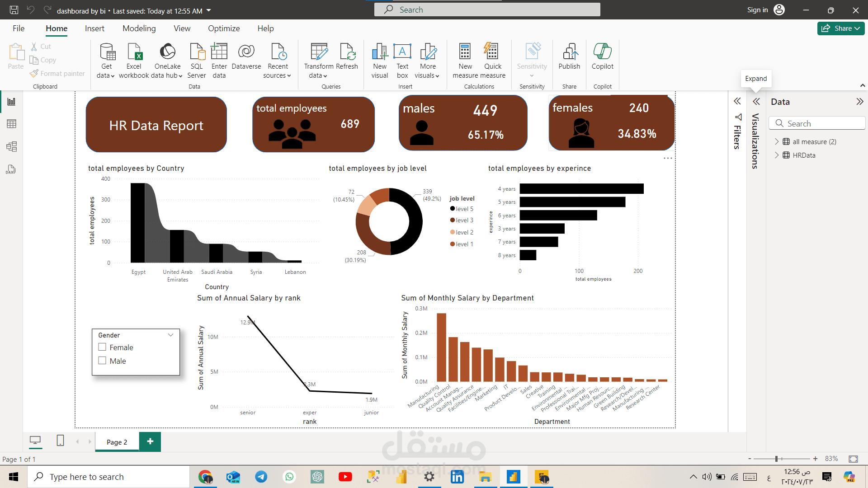Expand the HRData table
This screenshot has height=488, width=868.
(777, 155)
